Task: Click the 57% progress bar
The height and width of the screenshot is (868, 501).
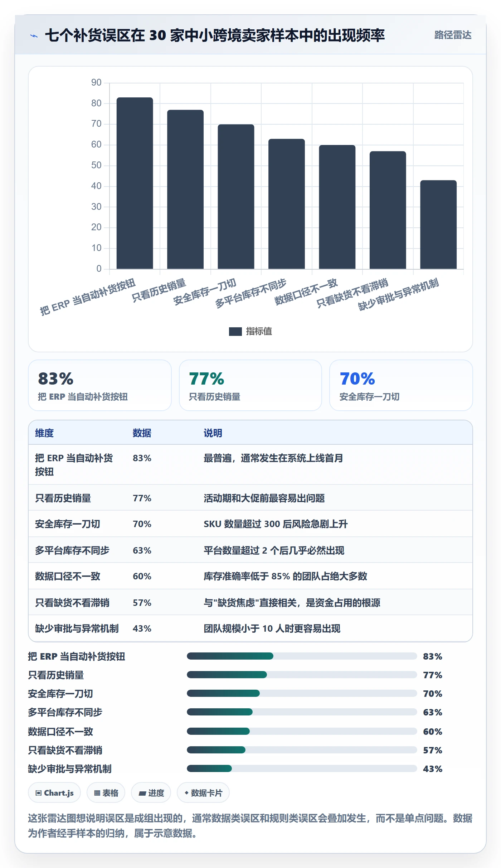Action: pyautogui.click(x=302, y=750)
